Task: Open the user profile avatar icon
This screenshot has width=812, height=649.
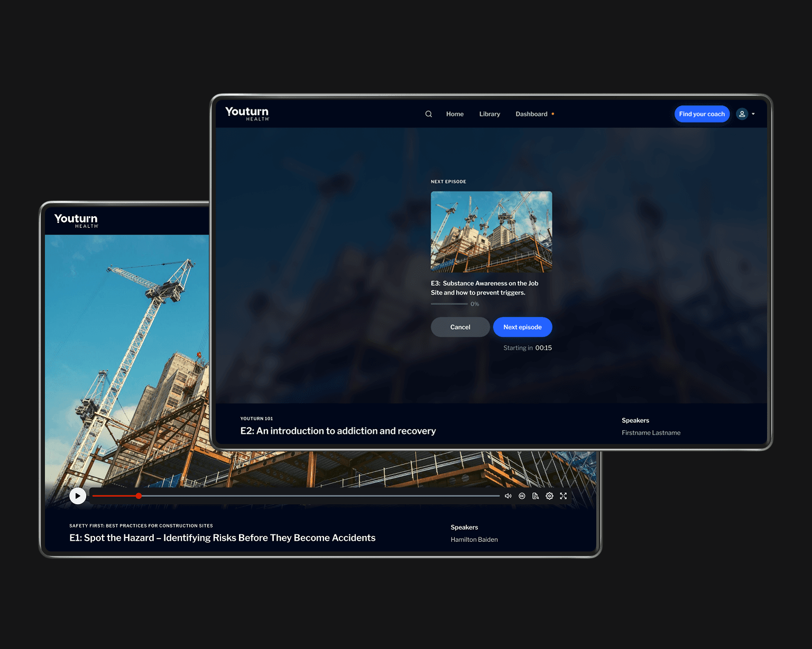Action: [x=742, y=114]
